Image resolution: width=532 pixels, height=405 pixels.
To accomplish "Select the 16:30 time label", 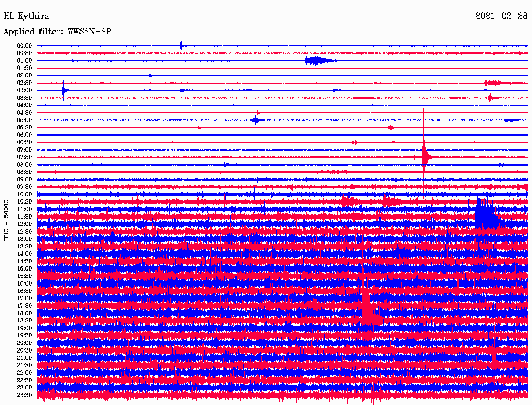I will (24, 291).
